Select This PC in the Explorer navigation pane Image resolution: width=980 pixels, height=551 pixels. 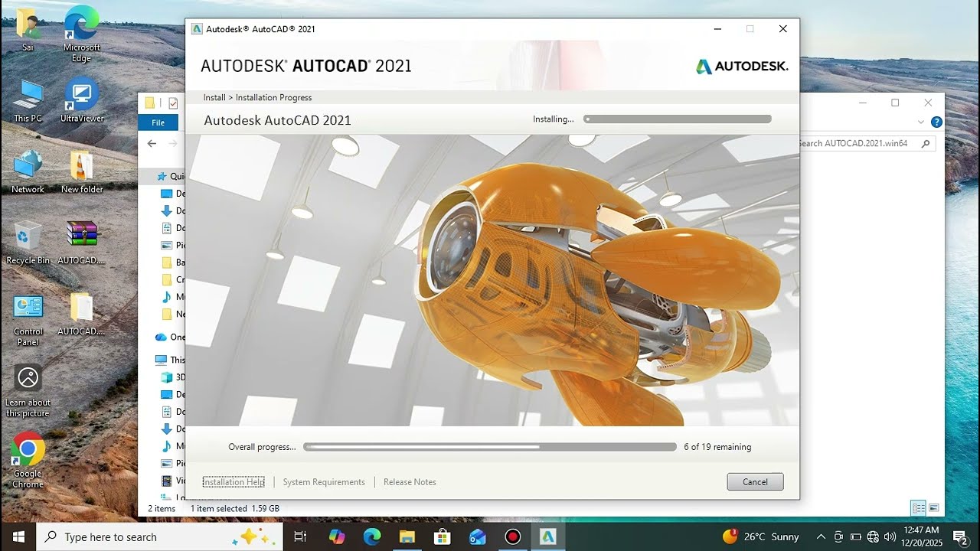tap(170, 360)
